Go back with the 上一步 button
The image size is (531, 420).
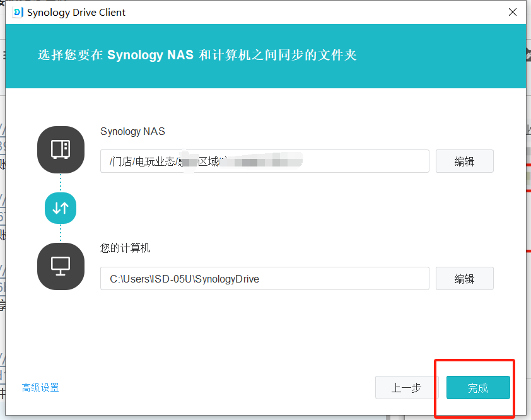[x=407, y=387]
